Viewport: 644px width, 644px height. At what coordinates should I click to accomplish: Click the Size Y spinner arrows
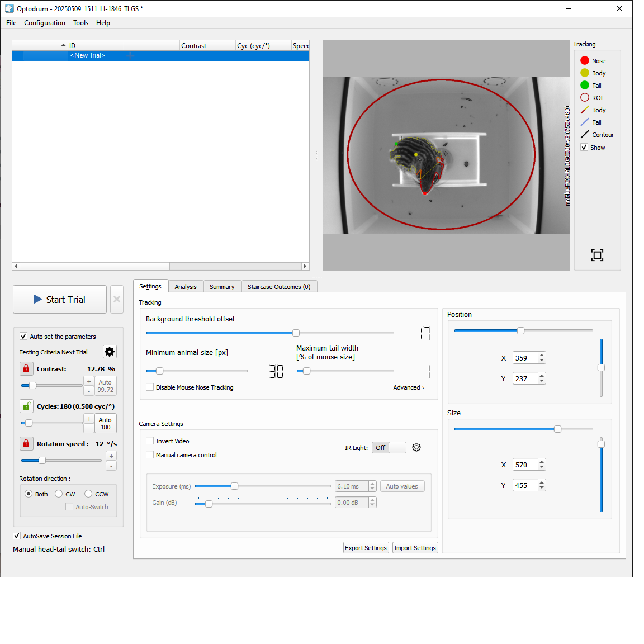(x=542, y=485)
